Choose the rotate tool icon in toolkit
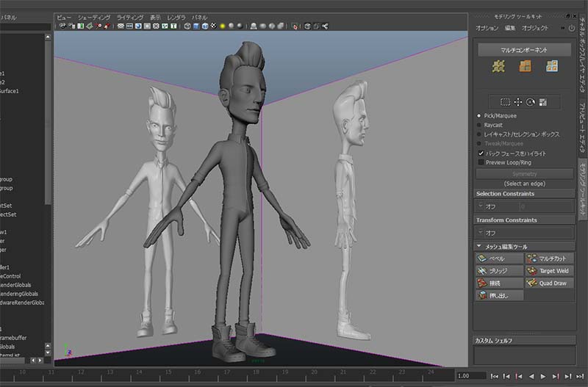Screen dimensions: 588x387 click(x=530, y=102)
